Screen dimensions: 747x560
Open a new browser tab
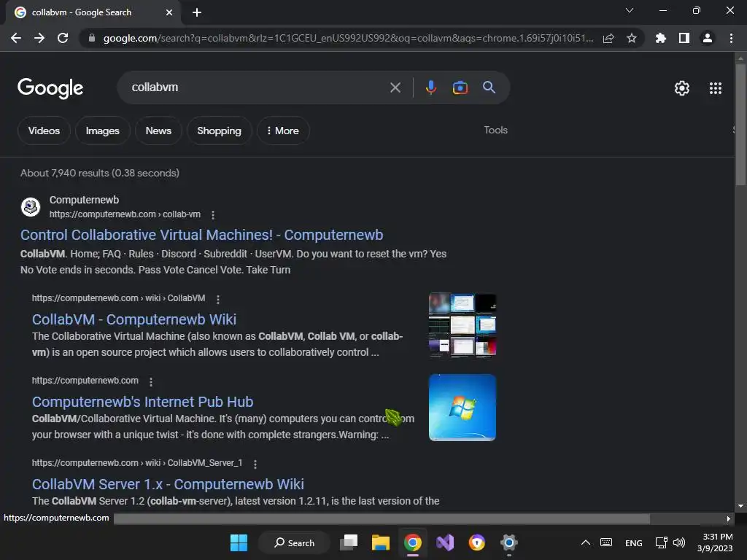(x=197, y=12)
